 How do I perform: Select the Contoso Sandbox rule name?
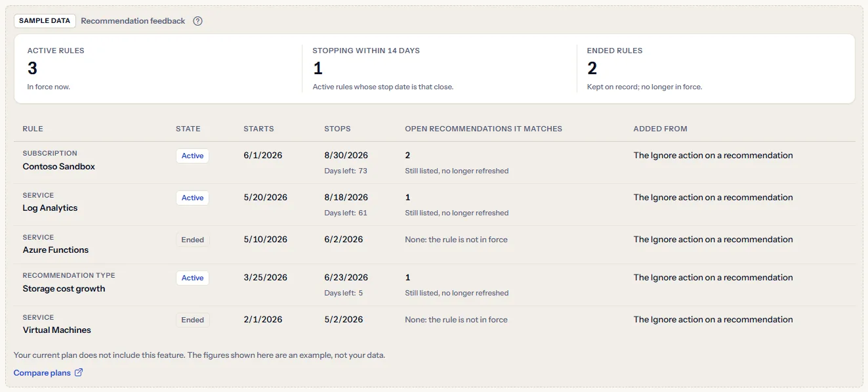[59, 167]
